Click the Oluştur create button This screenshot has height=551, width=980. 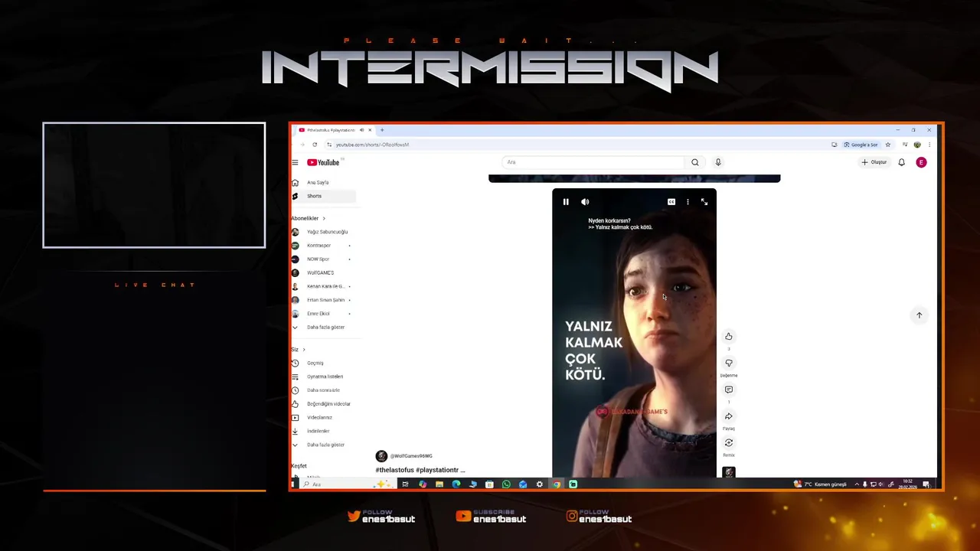[x=874, y=162]
